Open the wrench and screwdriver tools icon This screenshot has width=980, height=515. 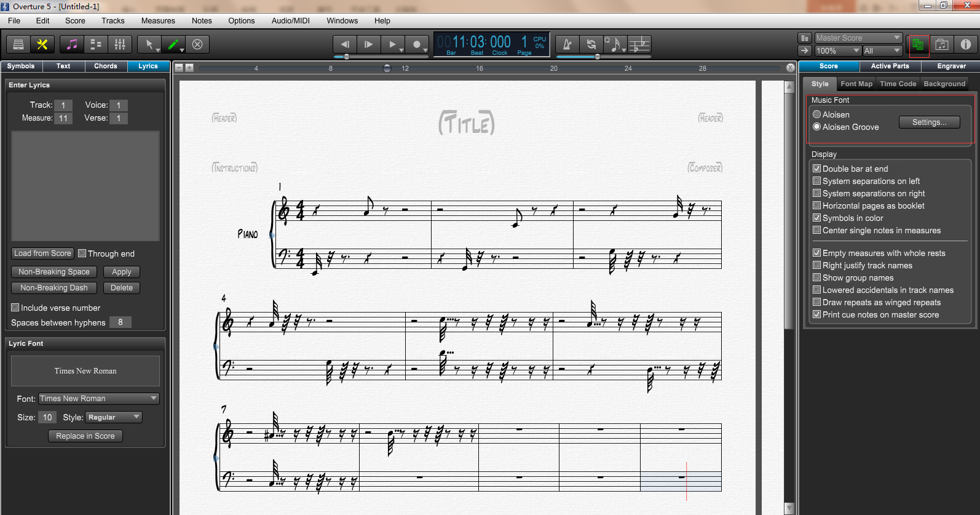tap(42, 44)
